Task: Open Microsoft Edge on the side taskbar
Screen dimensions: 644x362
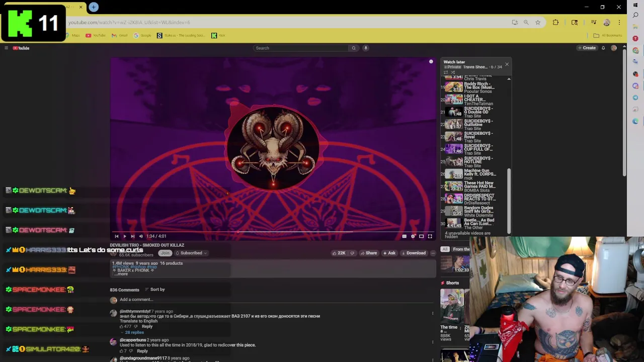Action: tap(635, 121)
